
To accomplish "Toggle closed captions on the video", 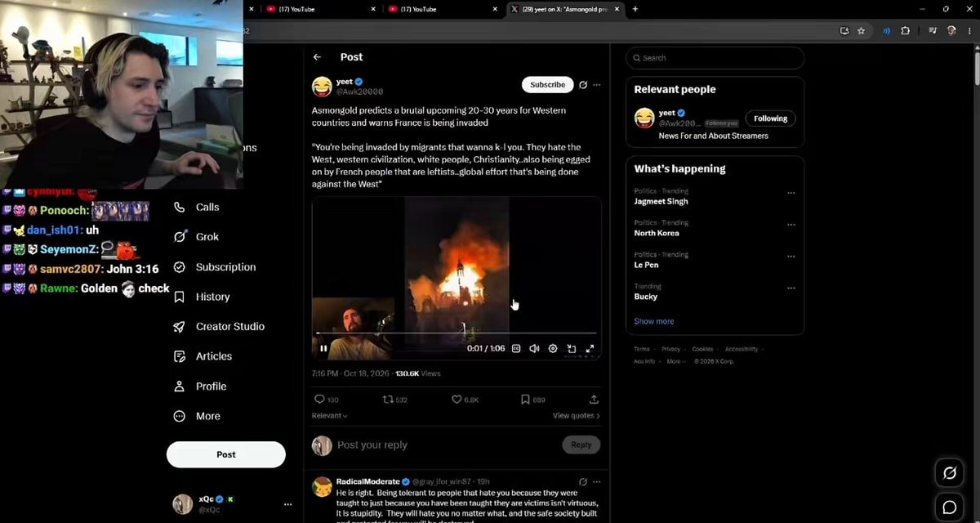I will [x=516, y=348].
